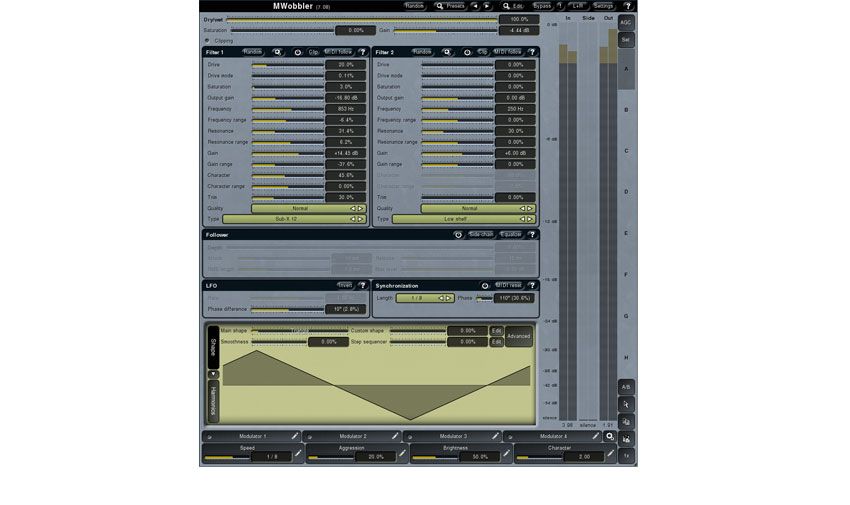Open the Settings button
This screenshot has width=850, height=505.
[603, 6]
